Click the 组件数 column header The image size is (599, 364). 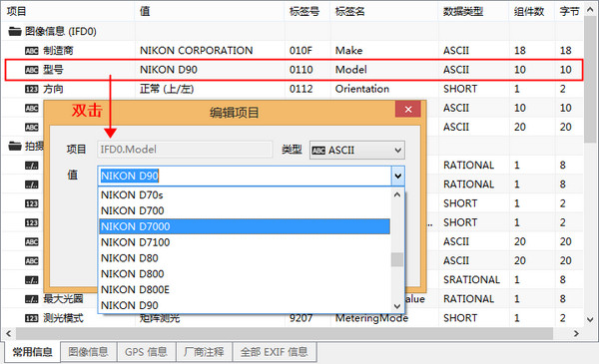click(532, 11)
